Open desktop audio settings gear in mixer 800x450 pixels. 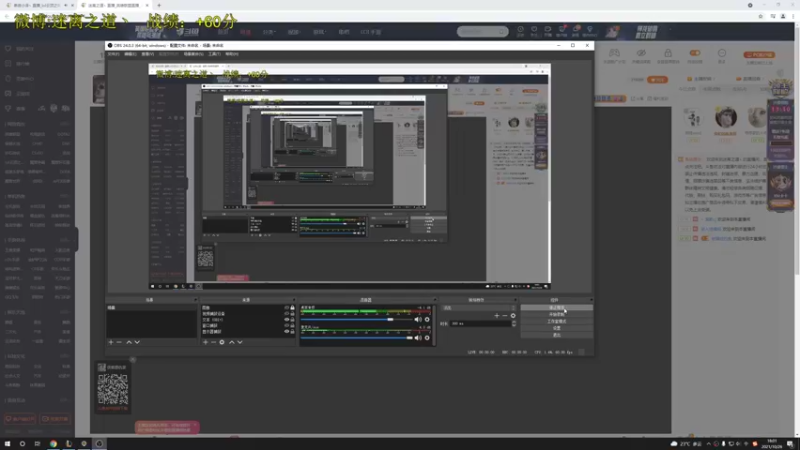427,319
